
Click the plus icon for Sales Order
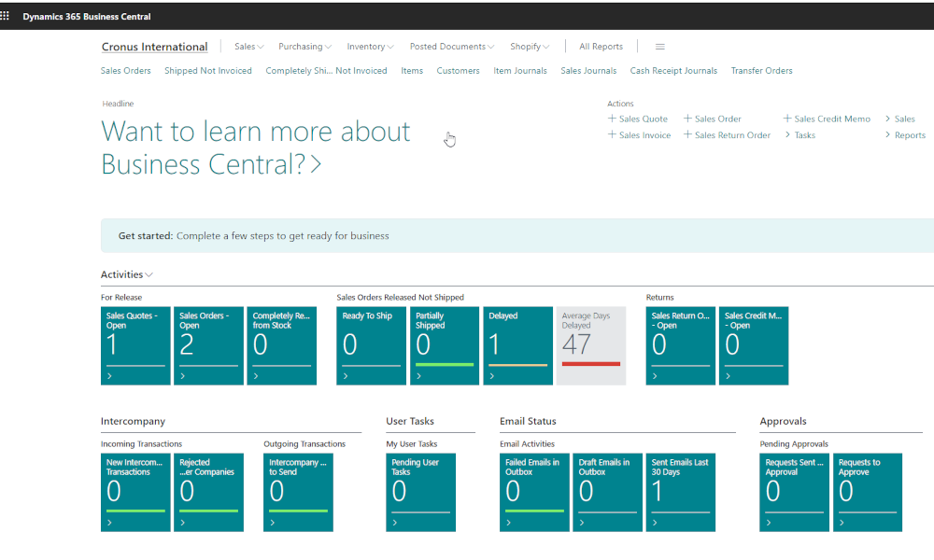coord(687,119)
